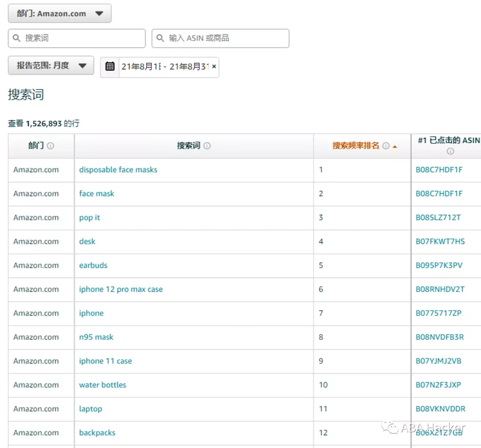Screen dimensions: 481x448
Task: Open the calendar date picker icon
Action: 110,66
